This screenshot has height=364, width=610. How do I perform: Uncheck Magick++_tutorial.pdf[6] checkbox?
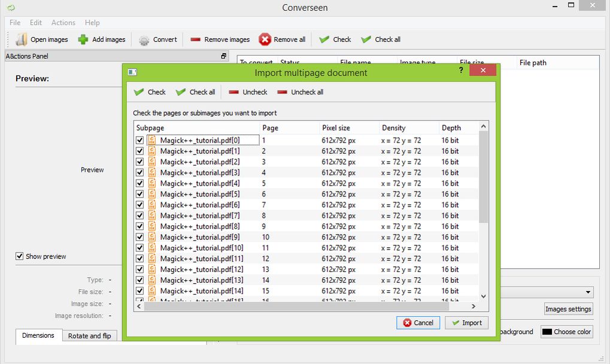click(x=139, y=205)
